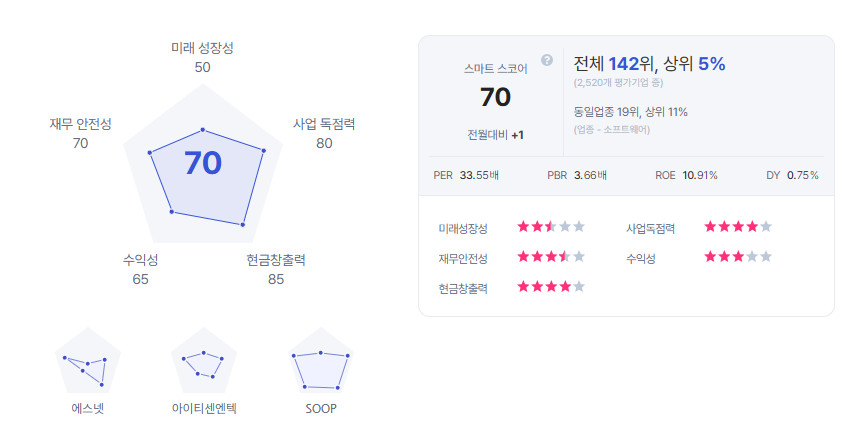Click the 수익성 star rating in the panel
The image size is (843, 426).
coord(738,257)
